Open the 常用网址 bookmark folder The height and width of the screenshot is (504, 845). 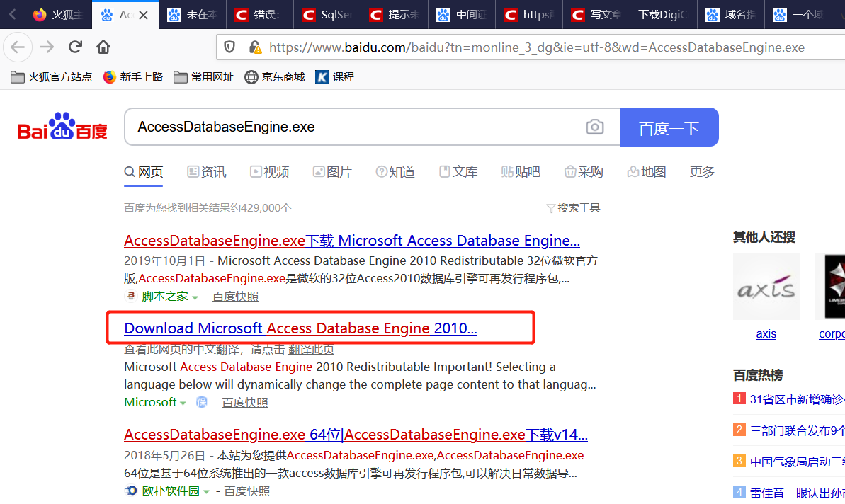(204, 77)
